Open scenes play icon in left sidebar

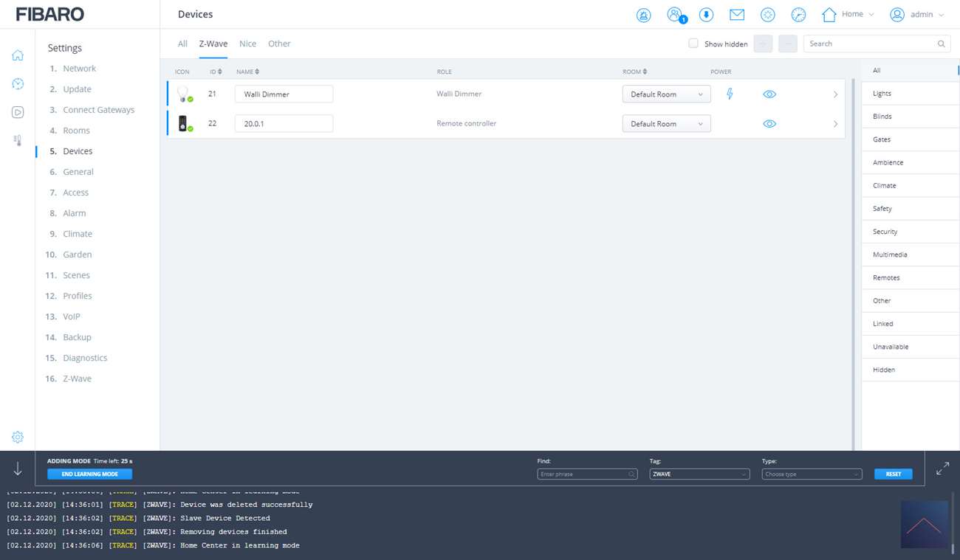[18, 112]
